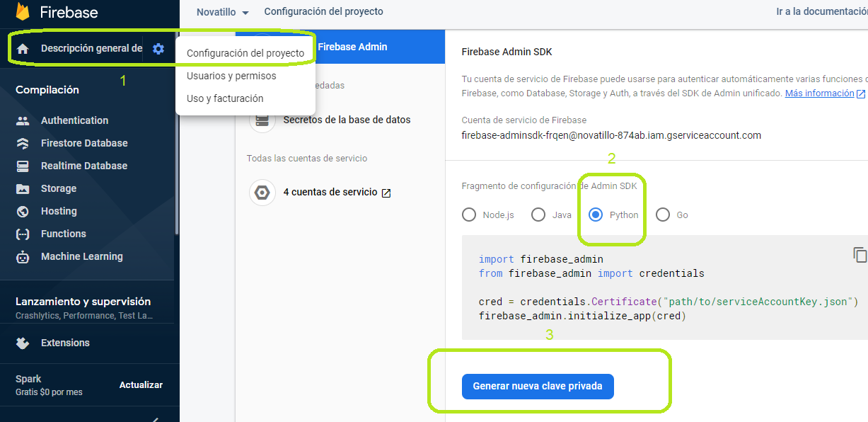Image resolution: width=868 pixels, height=422 pixels.
Task: Open Extensions in the sidebar
Action: coord(65,343)
